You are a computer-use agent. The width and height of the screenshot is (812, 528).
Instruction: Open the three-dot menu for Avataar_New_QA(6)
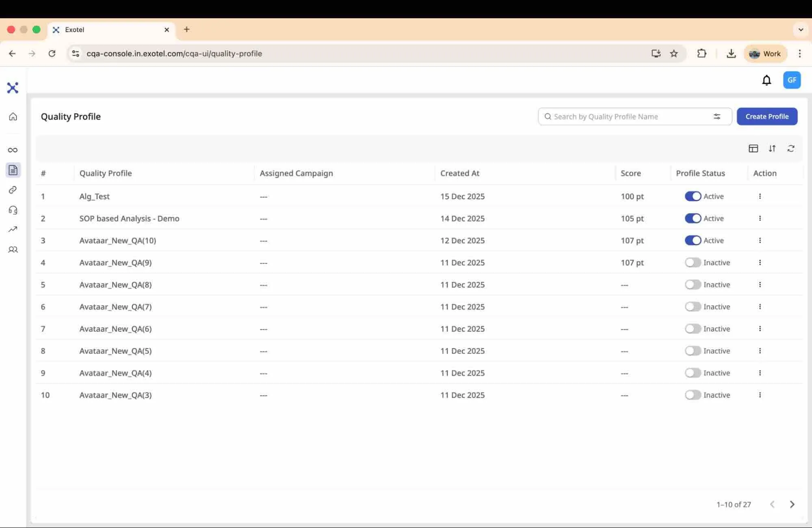760,329
